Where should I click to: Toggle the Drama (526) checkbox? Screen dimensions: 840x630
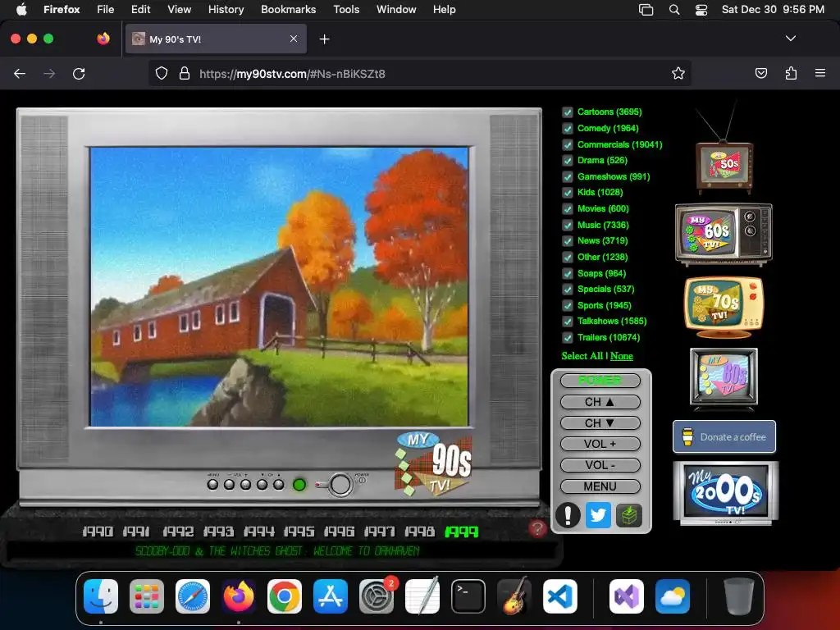(568, 160)
